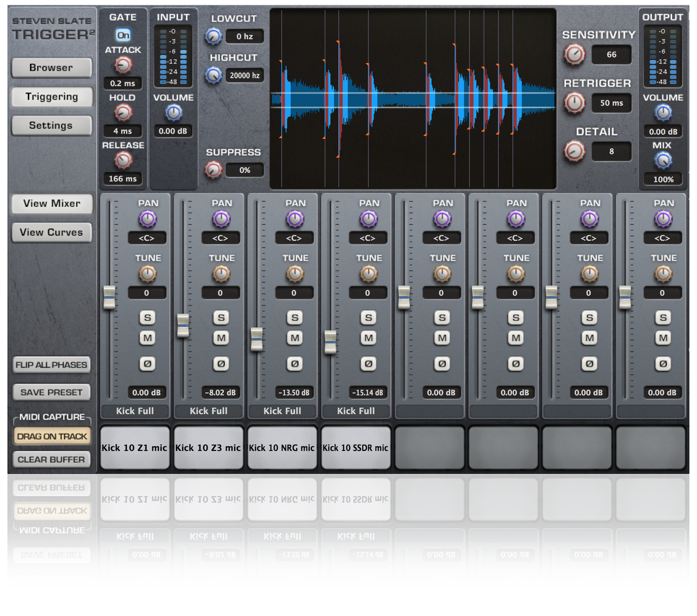697x616 pixels.
Task: Click the Highcut knob
Action: tap(213, 75)
